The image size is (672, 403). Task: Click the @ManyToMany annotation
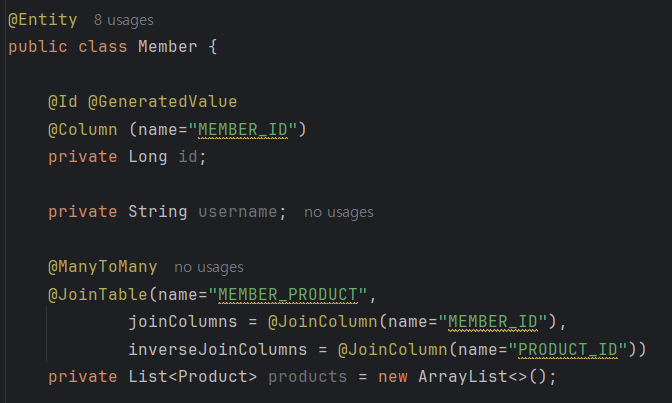[102, 267]
